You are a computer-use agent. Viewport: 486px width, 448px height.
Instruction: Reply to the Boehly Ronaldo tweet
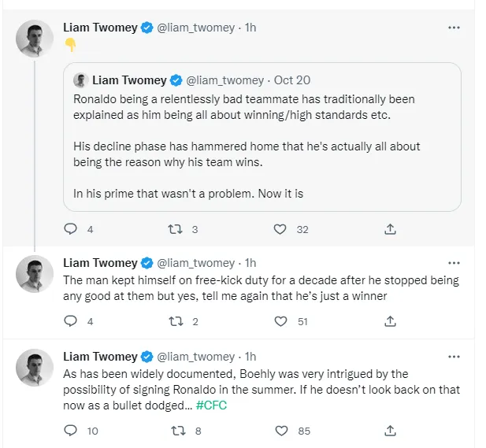pyautogui.click(x=71, y=431)
